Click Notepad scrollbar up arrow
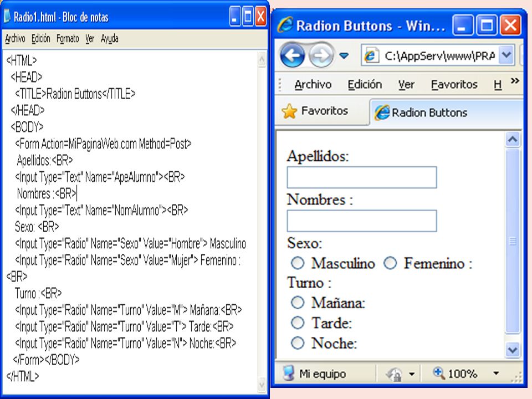This screenshot has height=399, width=532. 262,60
